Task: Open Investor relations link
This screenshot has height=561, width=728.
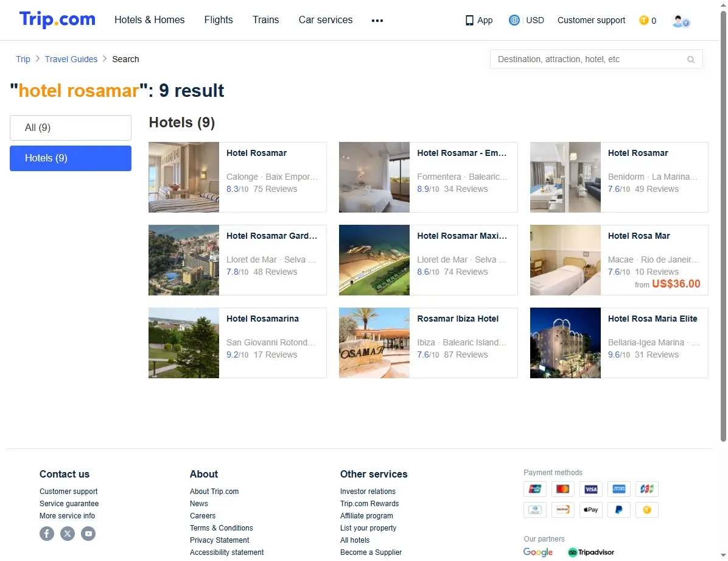Action: click(368, 492)
